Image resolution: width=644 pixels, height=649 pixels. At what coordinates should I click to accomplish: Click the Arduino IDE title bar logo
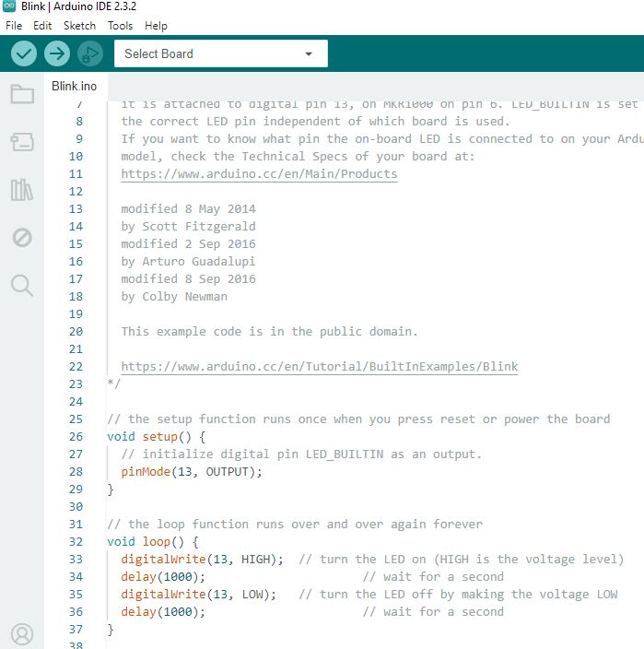(x=8, y=6)
